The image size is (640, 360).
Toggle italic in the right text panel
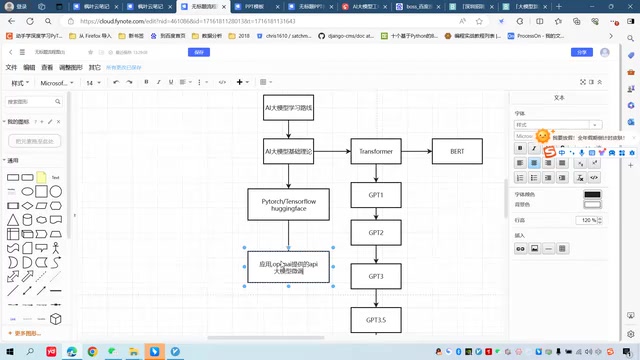click(x=534, y=148)
